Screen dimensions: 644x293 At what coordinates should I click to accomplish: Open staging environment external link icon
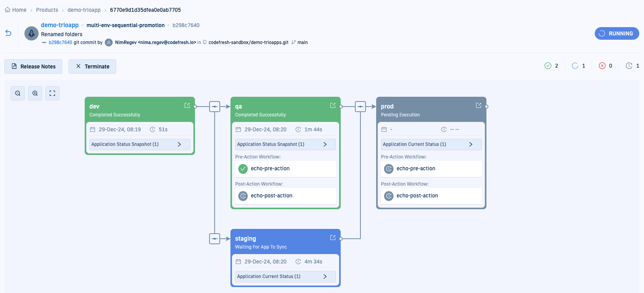[333, 238]
